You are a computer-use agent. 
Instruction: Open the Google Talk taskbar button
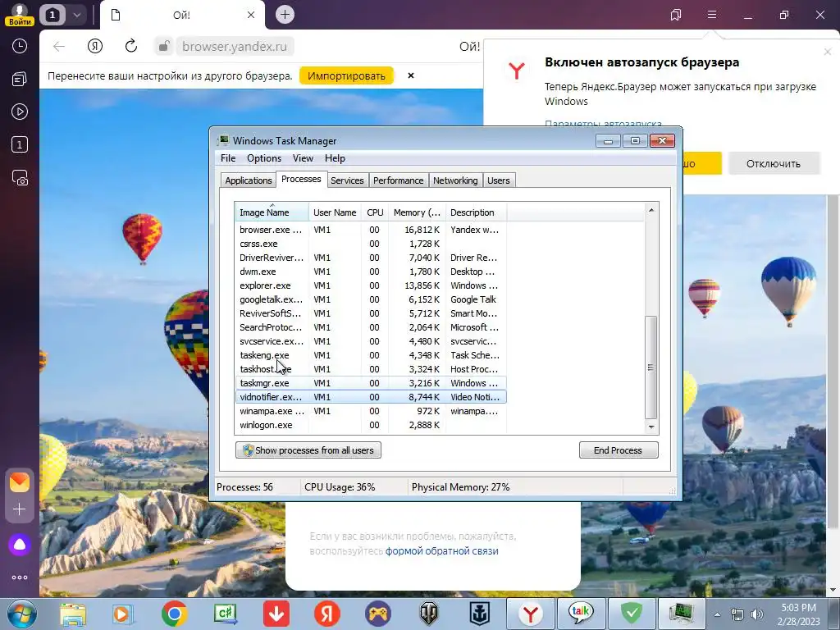pyautogui.click(x=580, y=614)
